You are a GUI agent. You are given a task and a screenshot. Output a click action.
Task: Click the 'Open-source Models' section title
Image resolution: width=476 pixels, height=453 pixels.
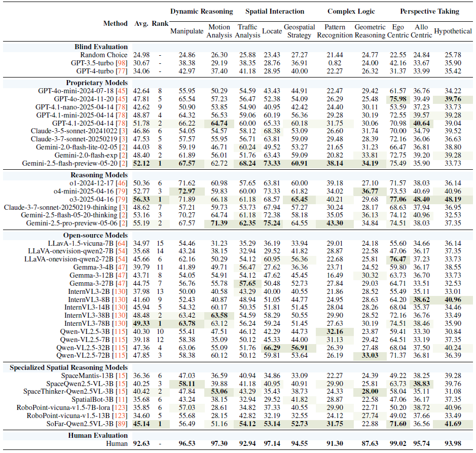click(95, 236)
